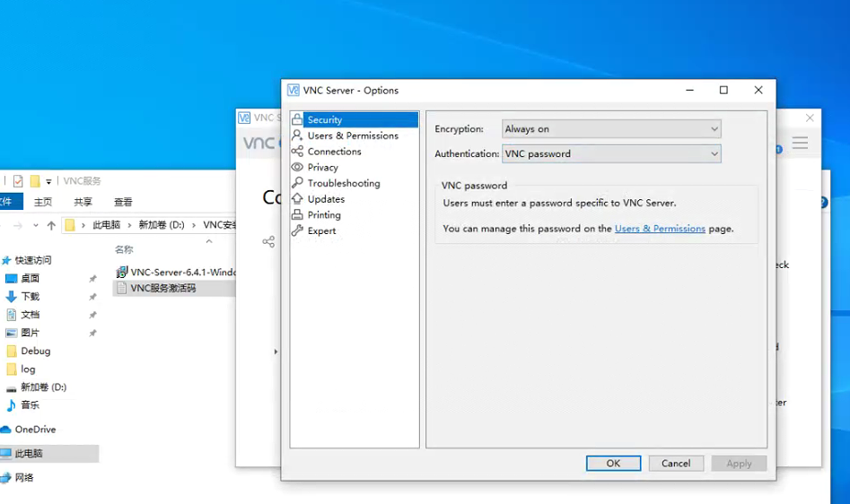Open the 主页 ribbon tab in Explorer
Image resolution: width=850 pixels, height=504 pixels.
coord(43,202)
